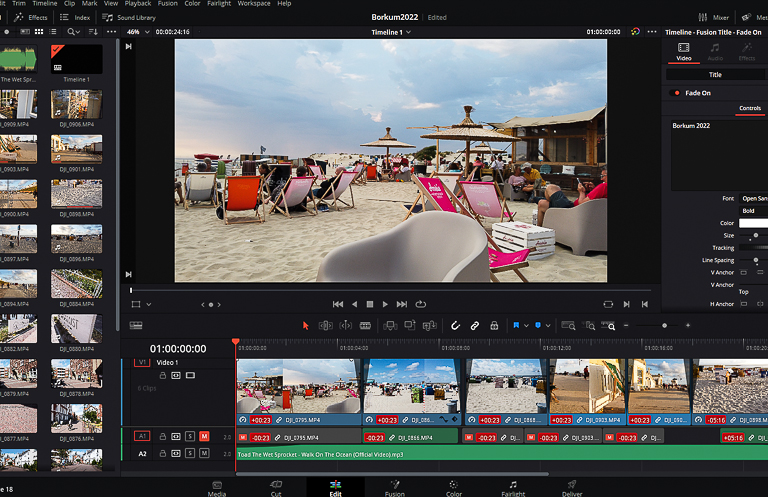The image size is (768, 497).
Task: Go to the Color page
Action: coord(454,488)
